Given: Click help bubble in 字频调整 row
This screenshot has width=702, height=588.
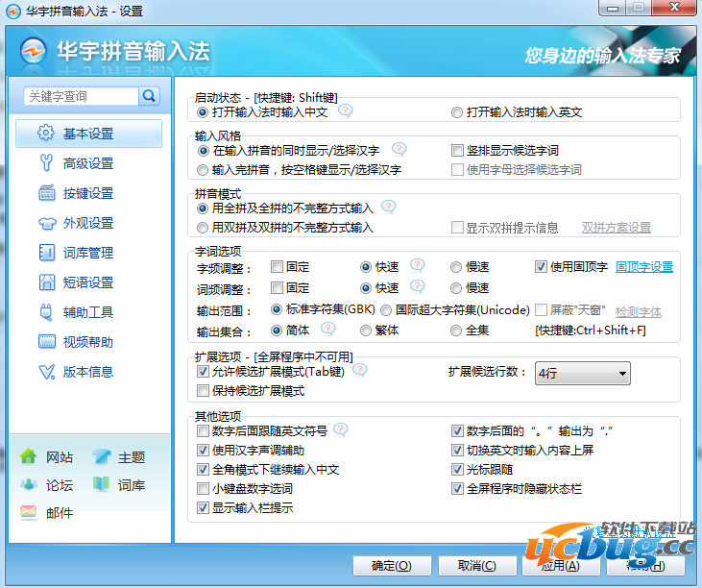Looking at the screenshot, I should (417, 265).
